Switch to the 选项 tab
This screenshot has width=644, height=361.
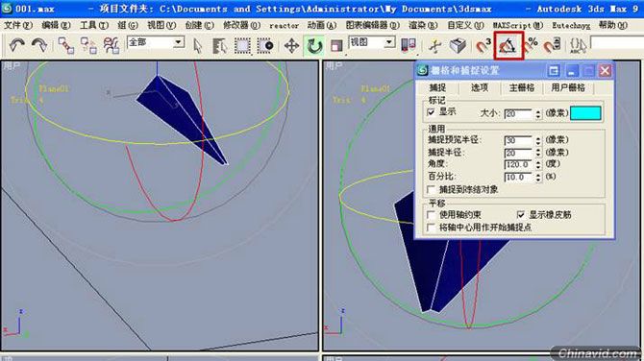tap(480, 87)
